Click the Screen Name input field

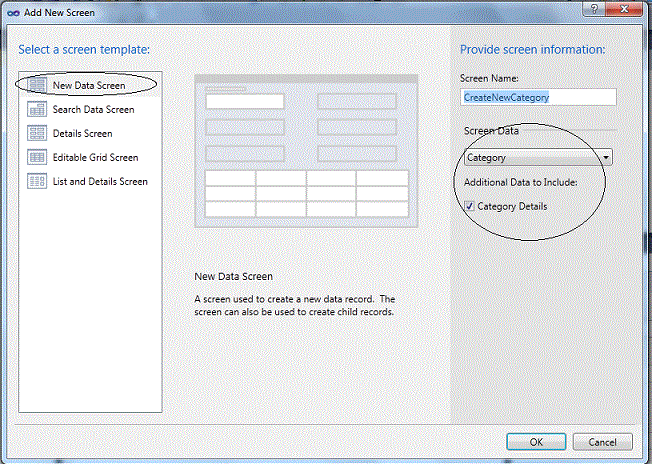538,97
